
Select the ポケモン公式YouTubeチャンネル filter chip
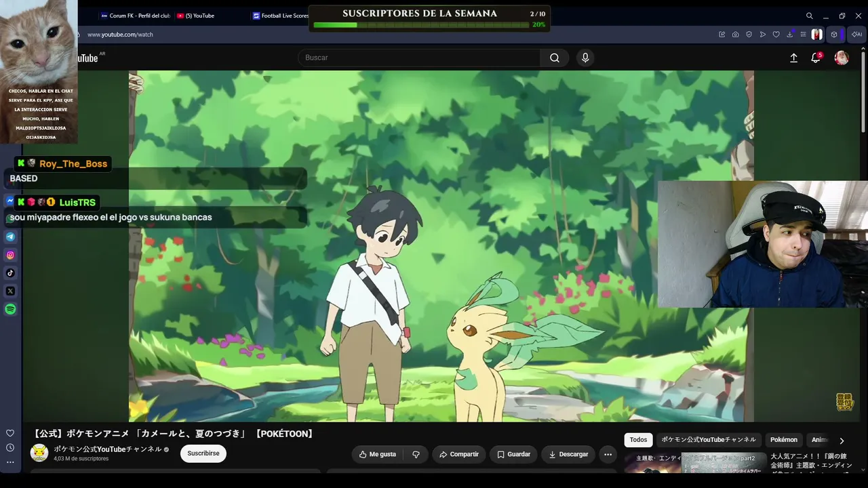click(x=709, y=440)
